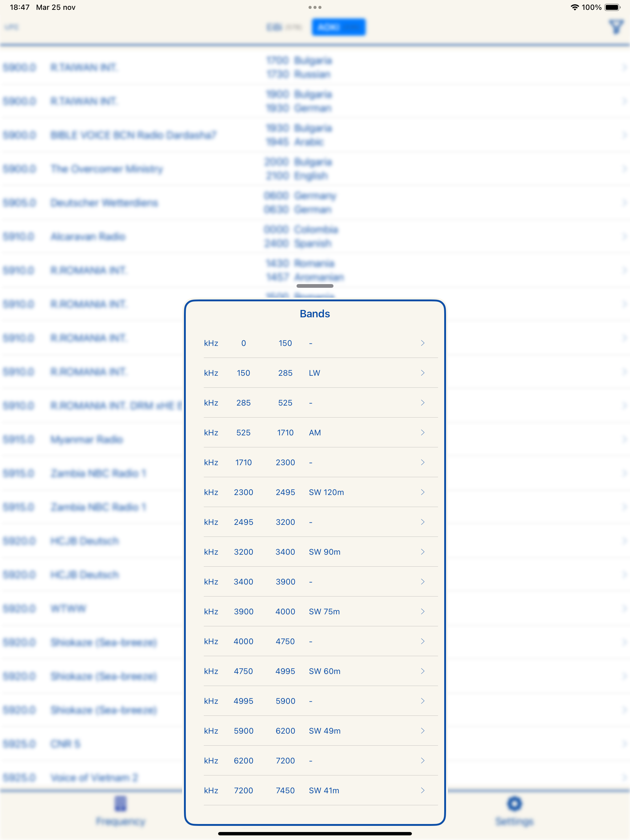Viewport: 630px width, 840px height.
Task: Open the filter funnel icon
Action: 616,26
